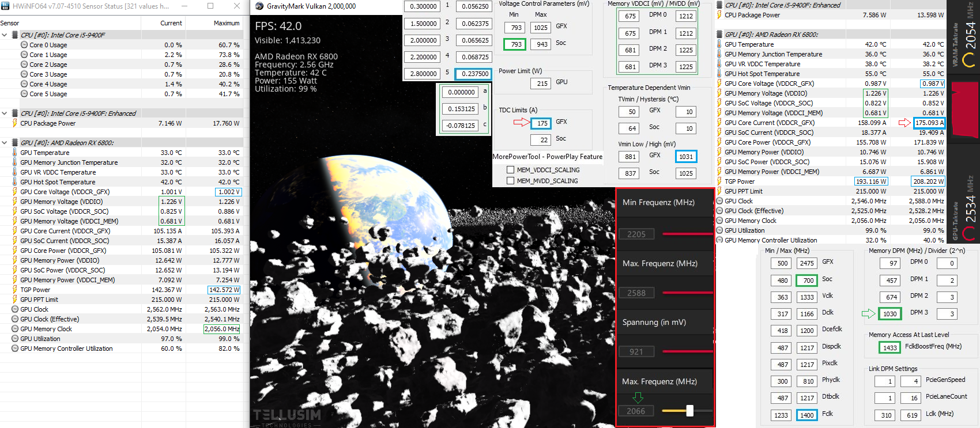Click the Max. Frequenz field showing 2066
Screen dimensions: 980x428
(636, 411)
